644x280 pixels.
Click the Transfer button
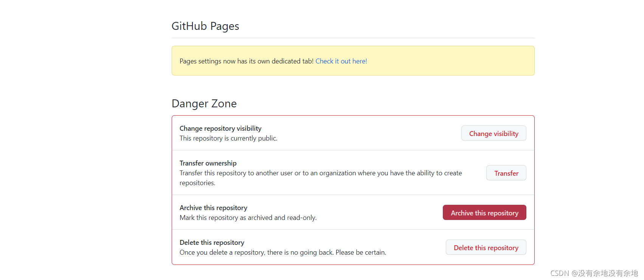tap(506, 173)
